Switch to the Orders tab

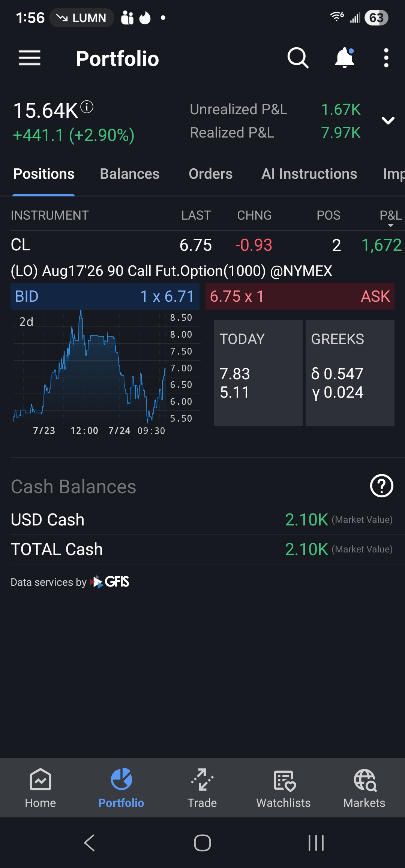coord(211,174)
